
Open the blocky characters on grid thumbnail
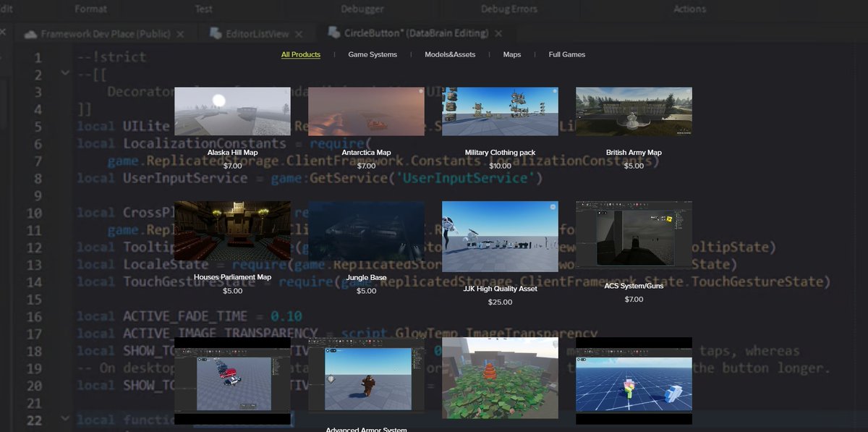click(634, 381)
